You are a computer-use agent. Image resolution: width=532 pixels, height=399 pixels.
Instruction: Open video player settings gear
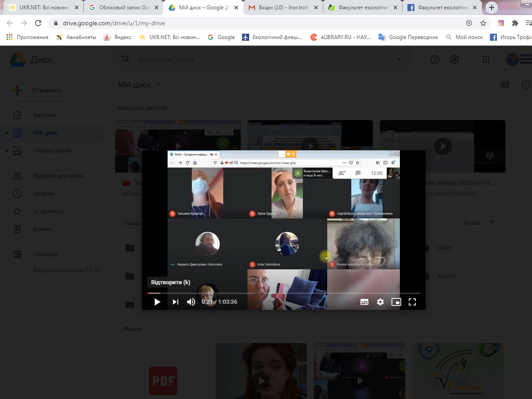coord(380,302)
